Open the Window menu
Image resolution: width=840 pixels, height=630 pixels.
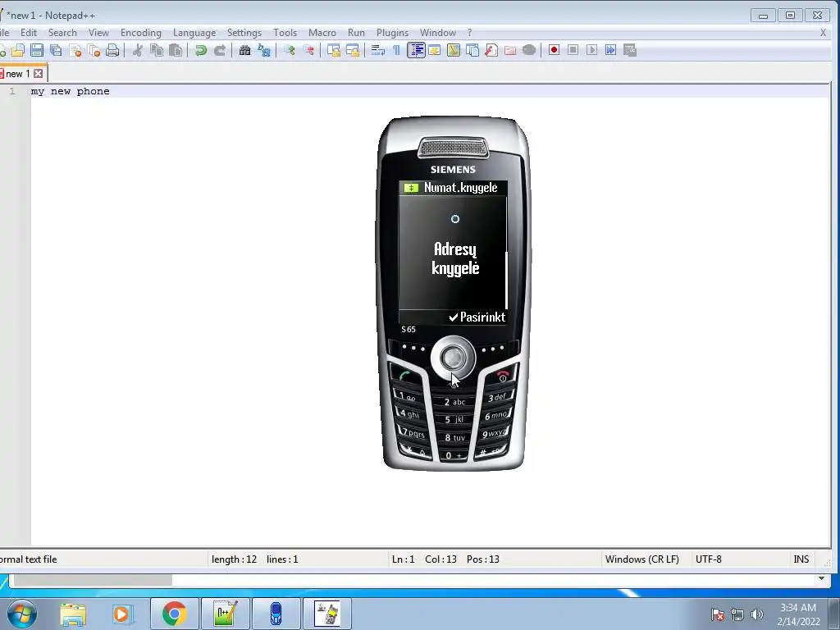tap(438, 33)
